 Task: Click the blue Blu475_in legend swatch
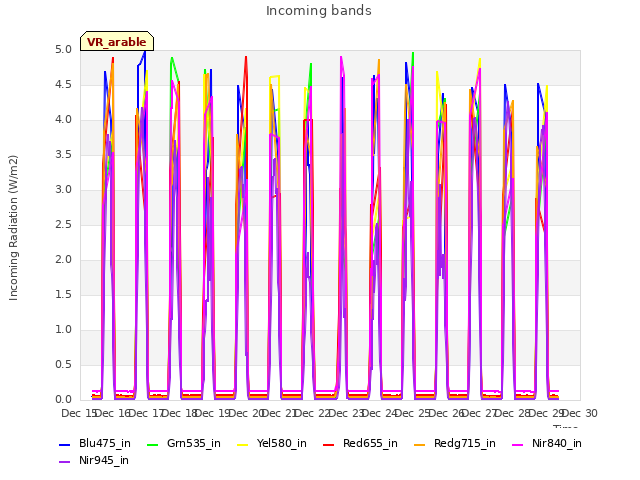click(x=64, y=444)
